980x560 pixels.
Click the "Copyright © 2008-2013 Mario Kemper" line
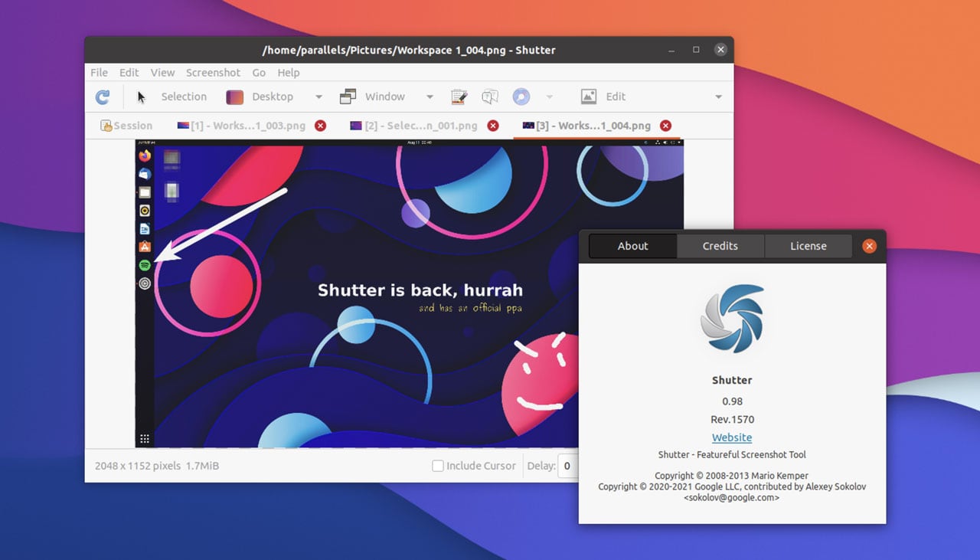tap(732, 476)
